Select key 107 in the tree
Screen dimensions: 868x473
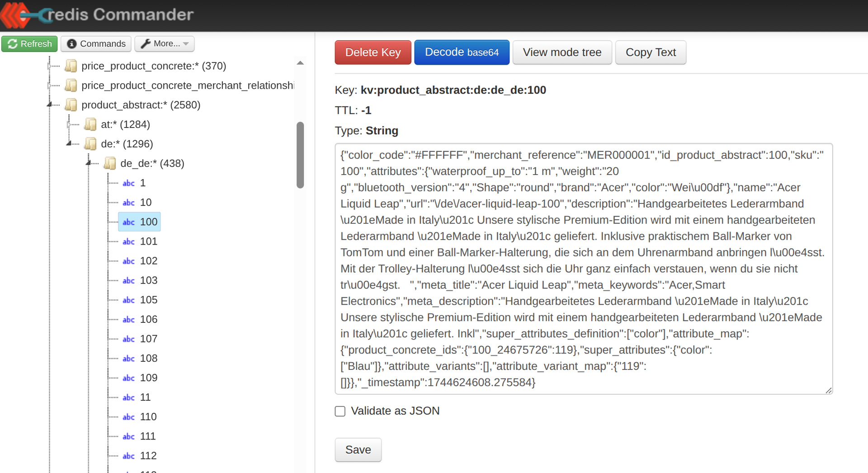pos(149,339)
